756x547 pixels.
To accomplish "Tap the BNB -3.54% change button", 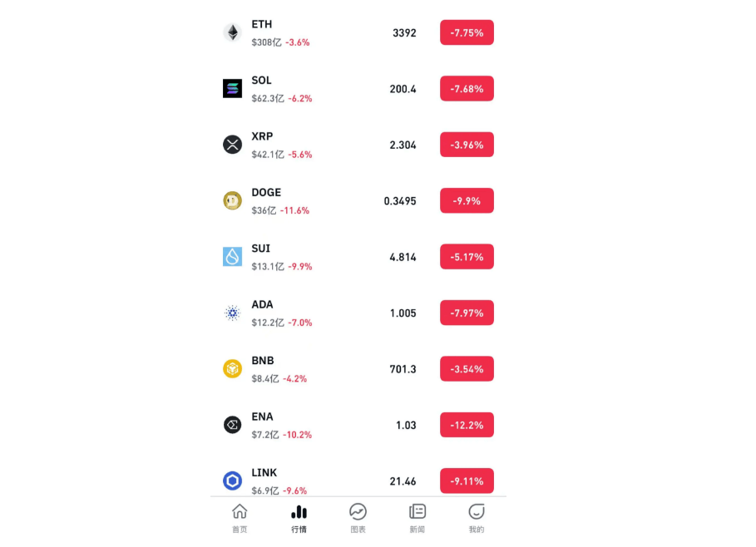I will (467, 368).
